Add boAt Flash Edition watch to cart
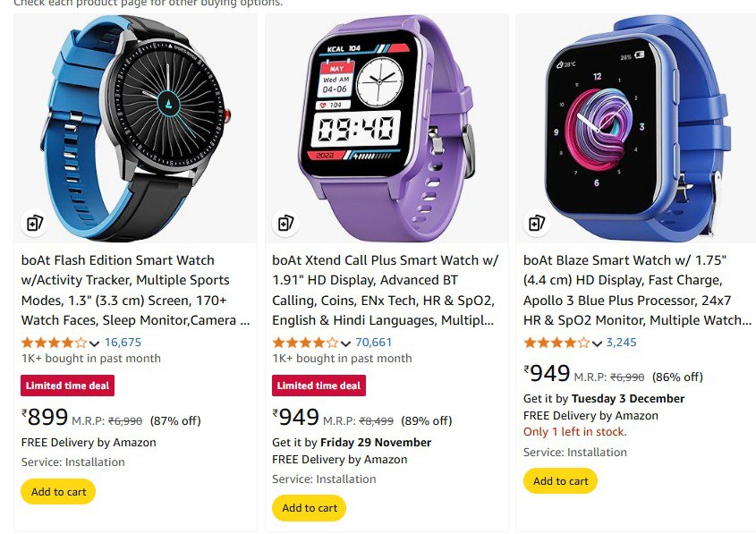The image size is (756, 534). (x=58, y=492)
